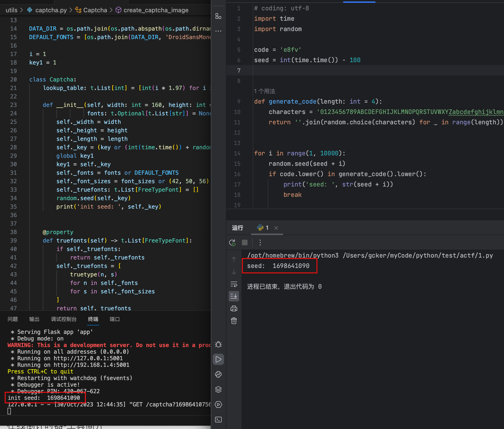Click the down arrow in run console
Screen dimensions: 504x429
(234, 272)
